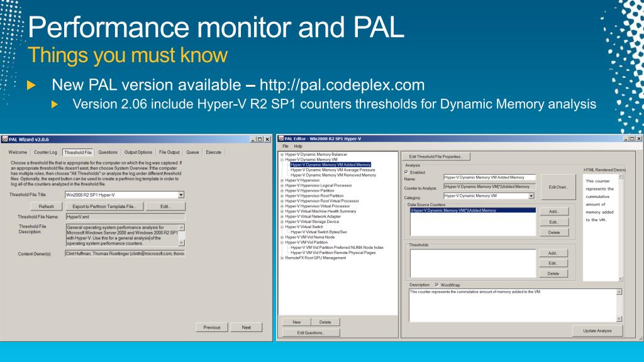Select Vid Partition Remote Physical Pages item
Image resolution: width=644 pixels, height=362 pixels.
coord(333,253)
